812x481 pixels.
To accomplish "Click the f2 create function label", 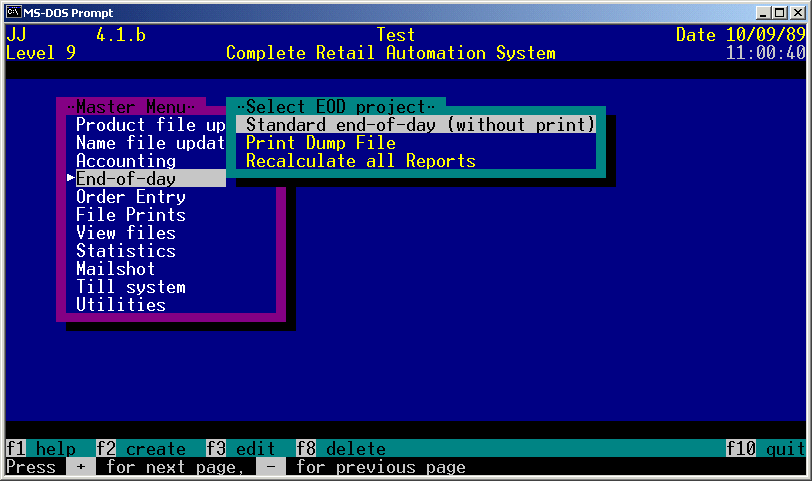I will tap(141, 449).
